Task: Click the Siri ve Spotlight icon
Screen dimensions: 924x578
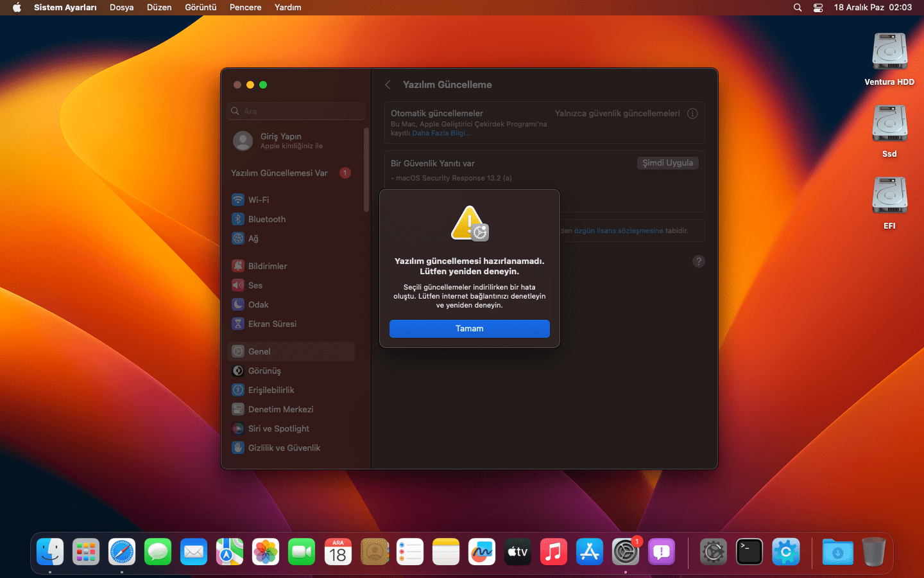Action: pos(238,428)
